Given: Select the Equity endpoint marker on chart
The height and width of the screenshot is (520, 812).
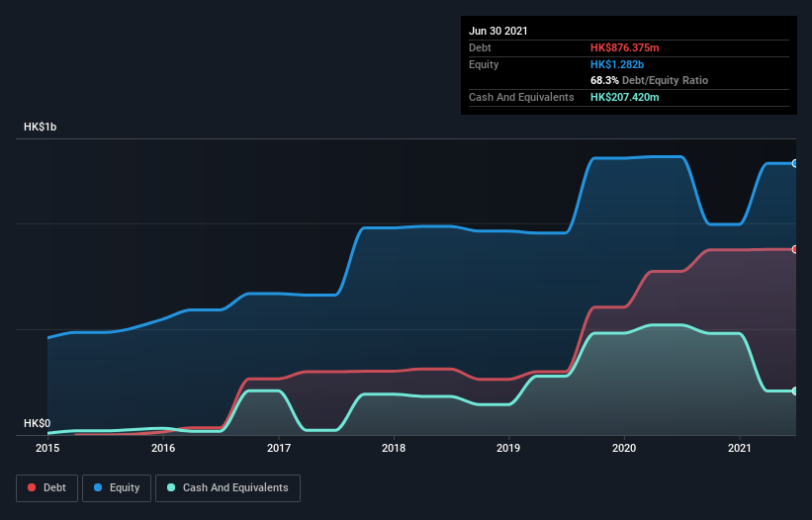Looking at the screenshot, I should (795, 163).
